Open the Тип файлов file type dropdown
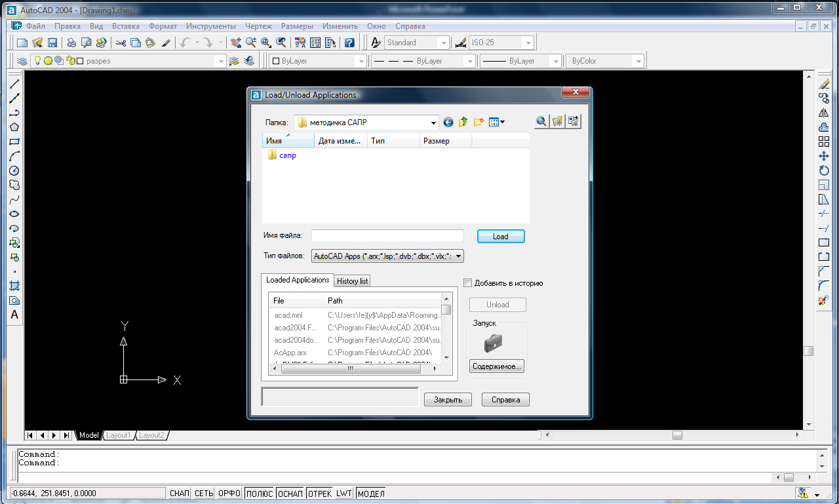 tap(458, 256)
